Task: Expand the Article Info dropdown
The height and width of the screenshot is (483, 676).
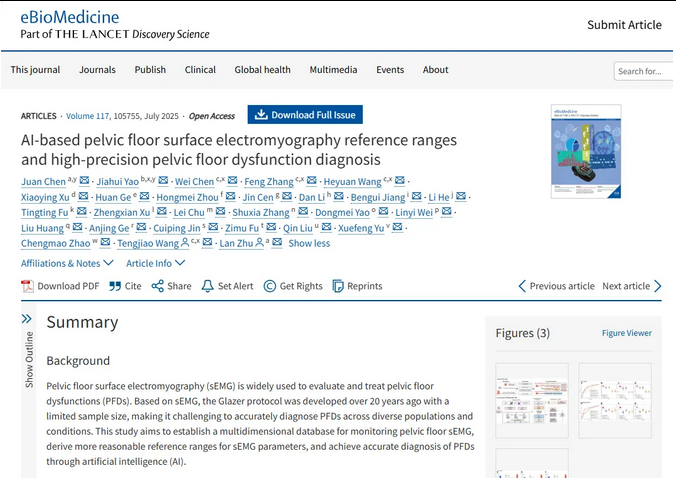Action: [154, 263]
